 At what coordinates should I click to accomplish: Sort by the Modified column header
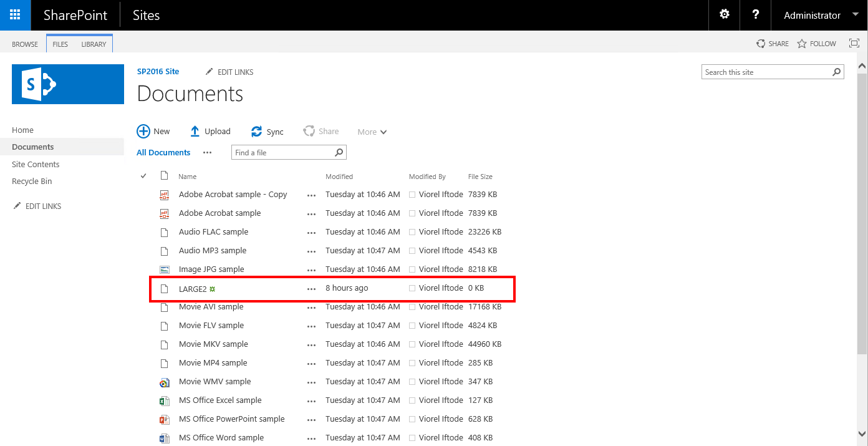[x=339, y=177]
